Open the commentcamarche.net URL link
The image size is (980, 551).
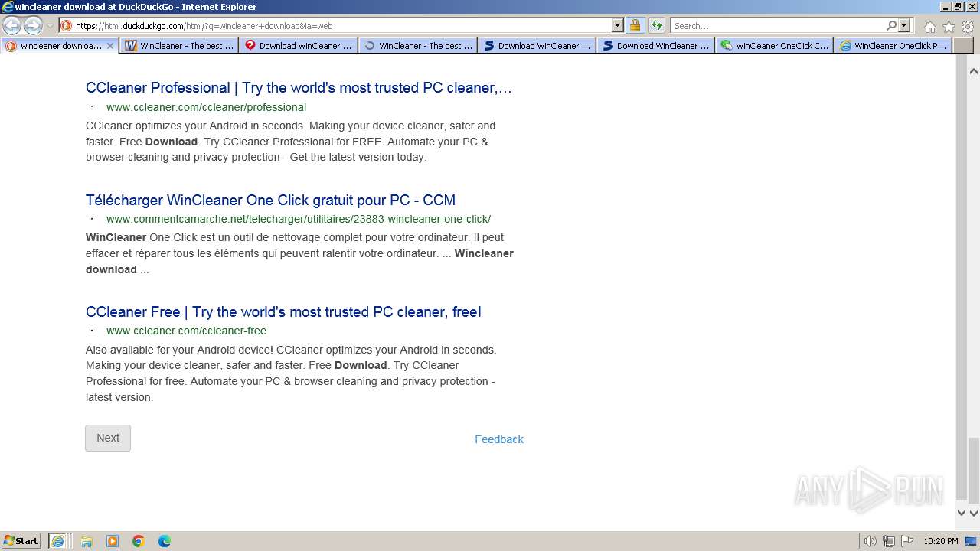[x=299, y=219]
